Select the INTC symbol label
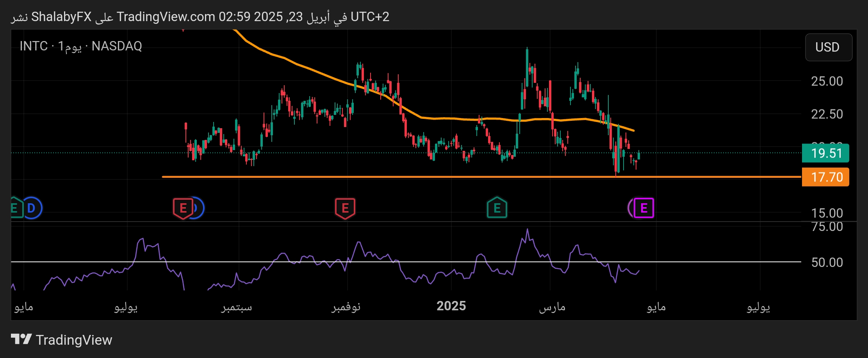Image resolution: width=868 pixels, height=358 pixels. click(x=34, y=46)
